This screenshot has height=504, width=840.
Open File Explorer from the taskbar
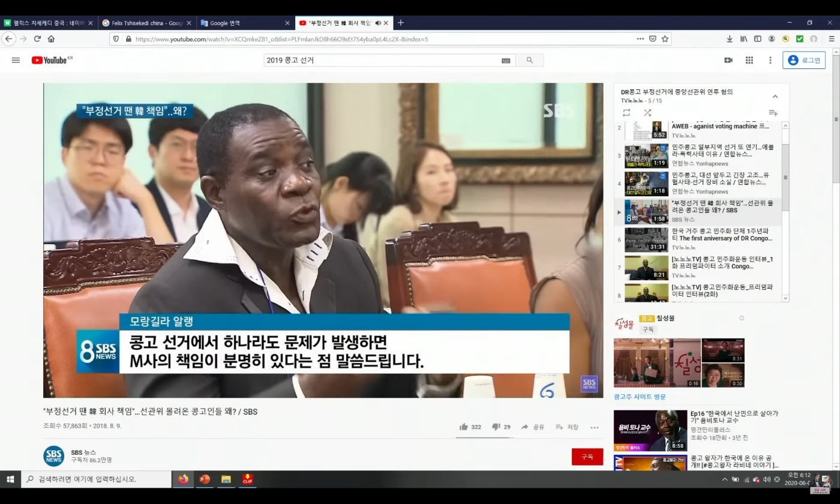(226, 479)
